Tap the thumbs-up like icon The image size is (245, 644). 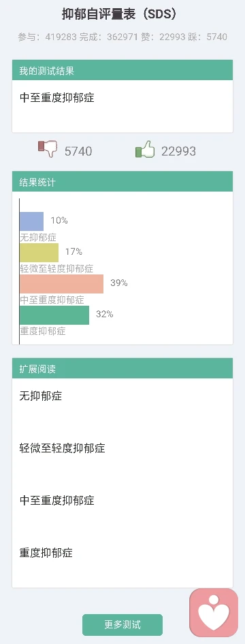[x=145, y=149]
